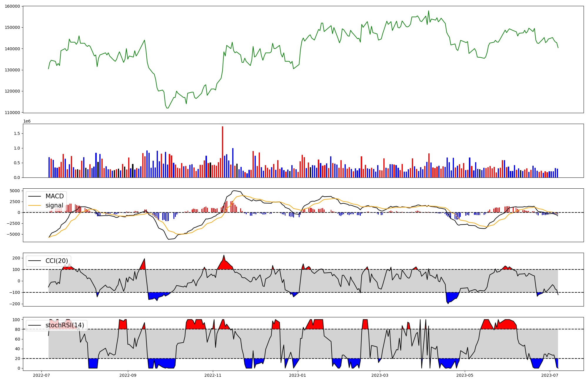Click the deepest blue CCI trough near -200

tap(448, 303)
